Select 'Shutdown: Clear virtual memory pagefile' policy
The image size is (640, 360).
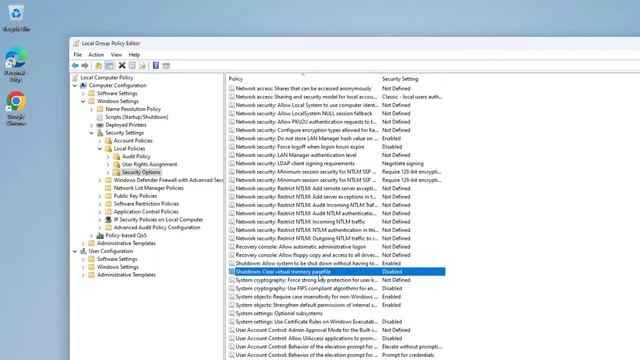click(x=283, y=272)
